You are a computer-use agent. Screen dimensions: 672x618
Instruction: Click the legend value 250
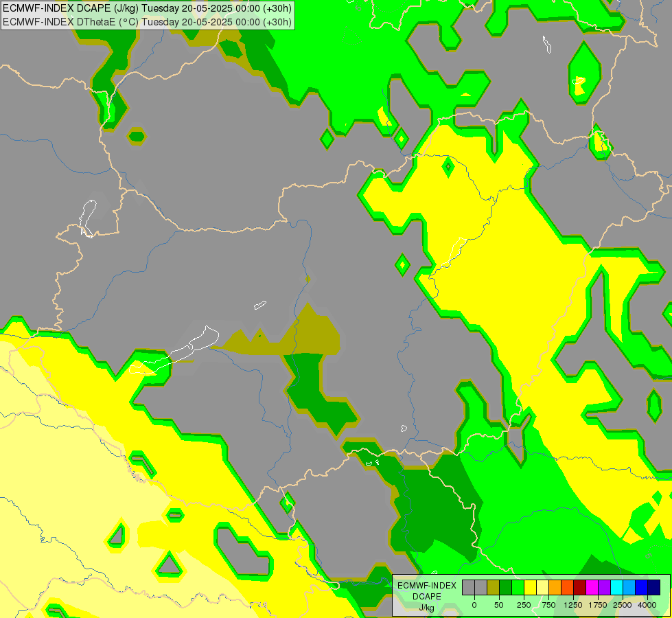pyautogui.click(x=524, y=605)
